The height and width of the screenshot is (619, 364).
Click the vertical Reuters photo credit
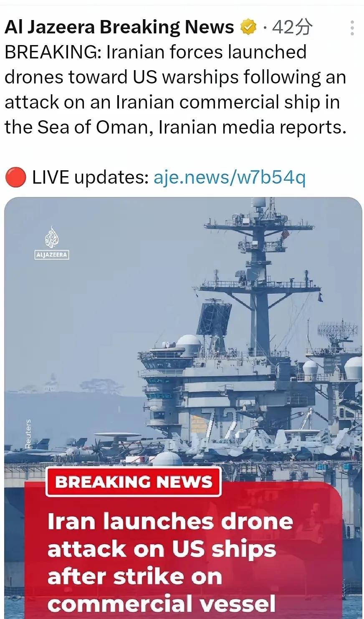point(28,434)
